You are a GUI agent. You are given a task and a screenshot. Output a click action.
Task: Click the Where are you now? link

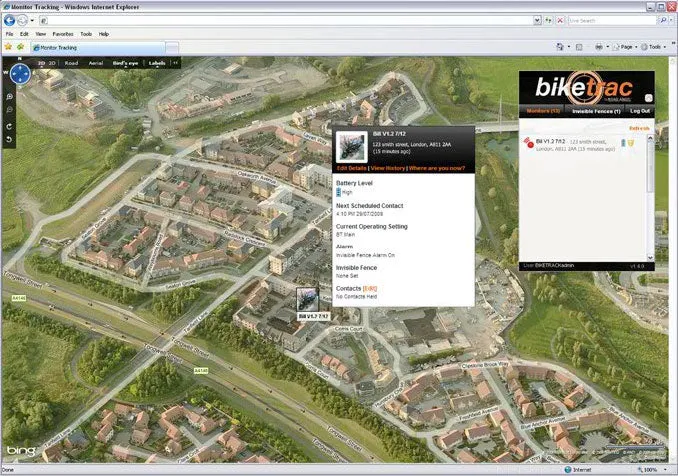coord(437,168)
